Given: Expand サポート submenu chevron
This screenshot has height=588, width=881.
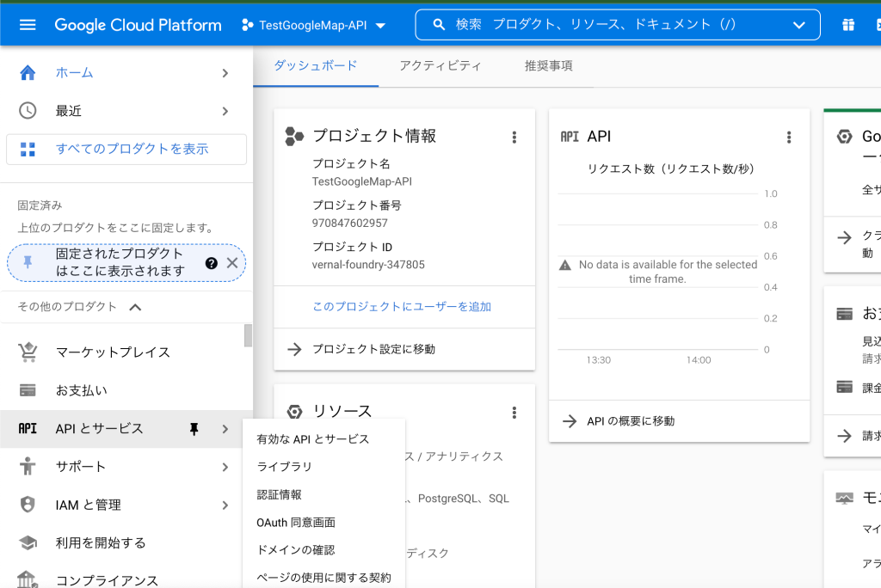Looking at the screenshot, I should [x=225, y=468].
